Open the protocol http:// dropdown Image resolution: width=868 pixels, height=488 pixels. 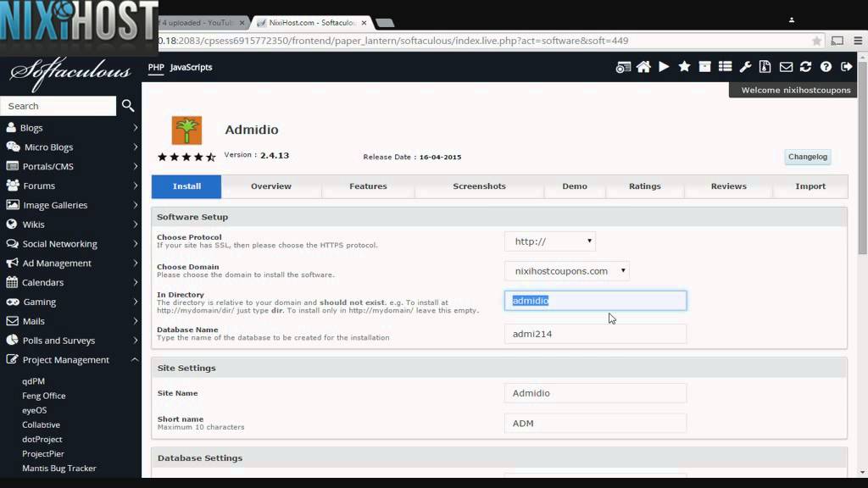[x=549, y=241]
